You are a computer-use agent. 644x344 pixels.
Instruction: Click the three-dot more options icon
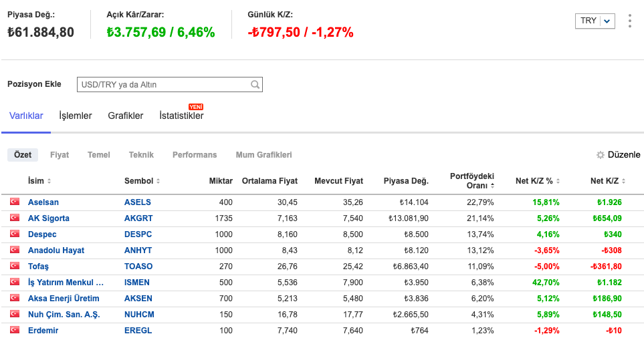pos(629,21)
